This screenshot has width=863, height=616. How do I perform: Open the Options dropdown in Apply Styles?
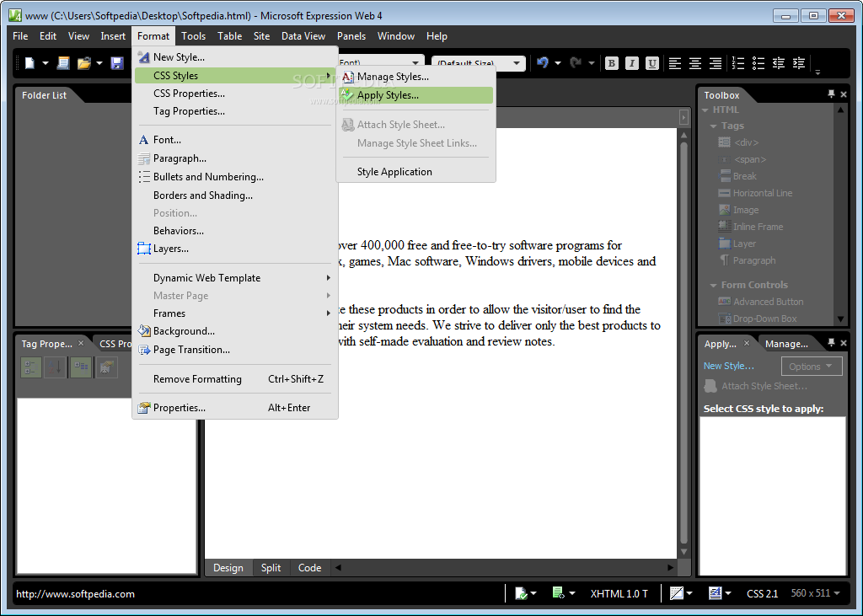coord(812,367)
